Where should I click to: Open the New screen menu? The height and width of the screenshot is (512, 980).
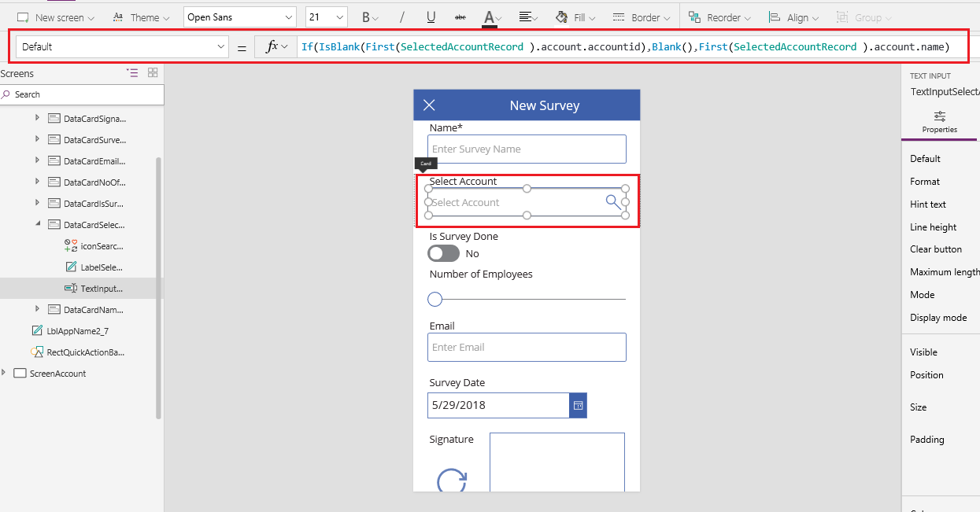click(54, 16)
